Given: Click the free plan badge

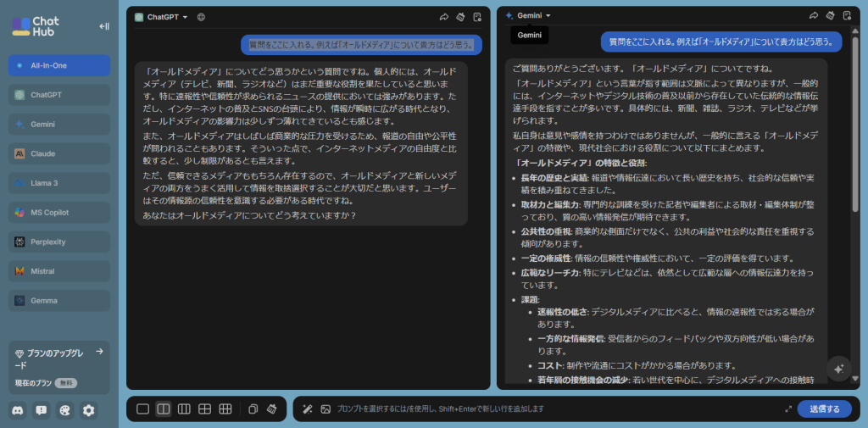Looking at the screenshot, I should pyautogui.click(x=66, y=383).
